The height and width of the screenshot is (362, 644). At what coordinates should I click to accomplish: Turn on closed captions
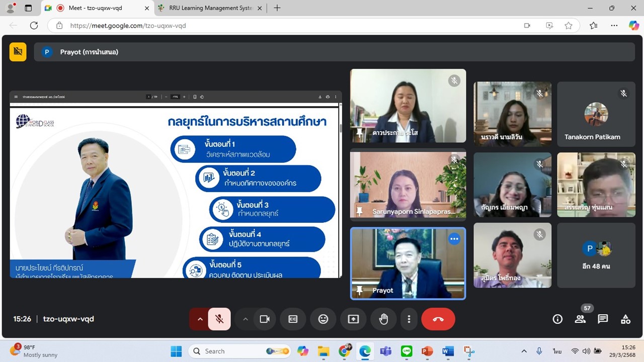pos(293,319)
